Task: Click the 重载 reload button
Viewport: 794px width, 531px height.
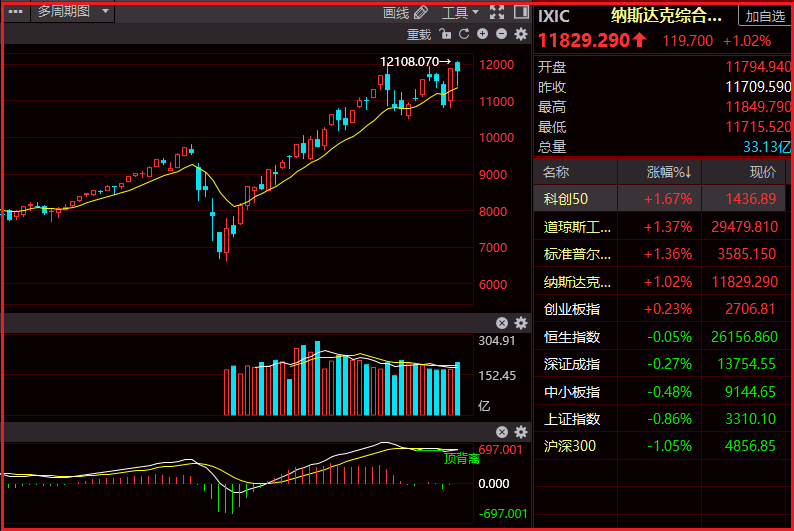Action: 419,34
